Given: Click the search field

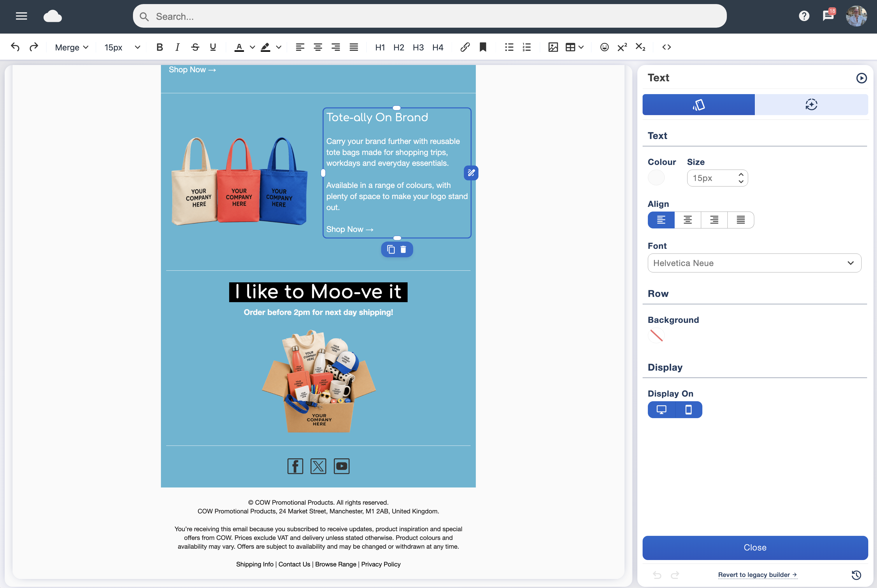Looking at the screenshot, I should coord(430,16).
